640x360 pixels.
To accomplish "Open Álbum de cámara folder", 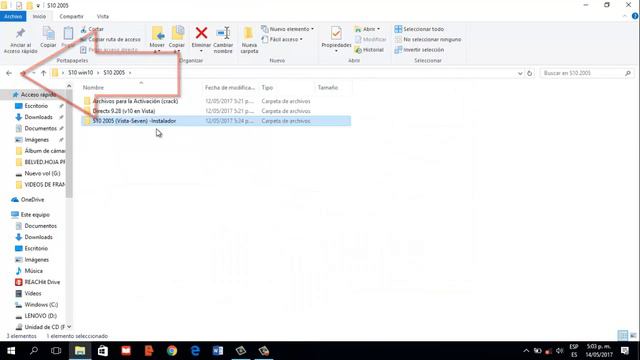I will (40, 151).
